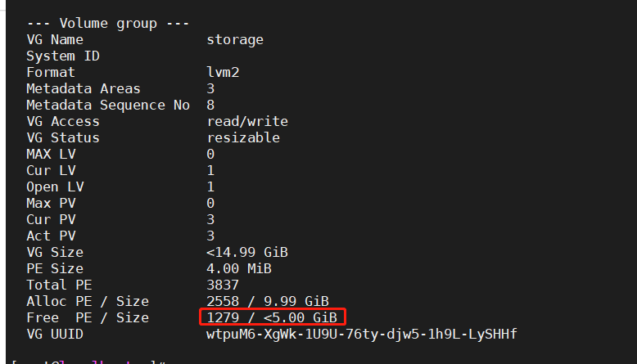The width and height of the screenshot is (637, 364).
Task: Click the 'MAX LV' label
Action: point(51,154)
